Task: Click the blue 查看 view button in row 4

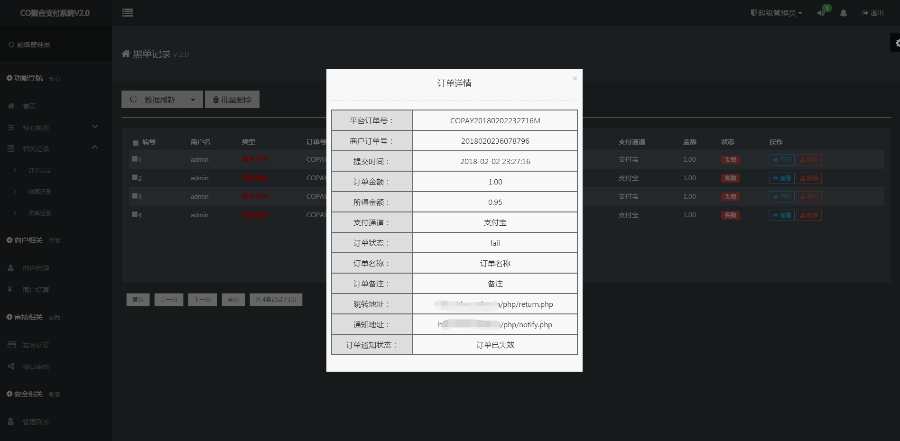Action: (x=782, y=215)
